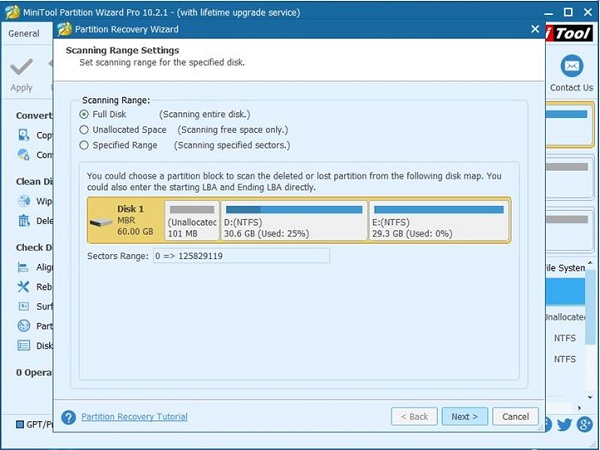
Task: Choose the Specified Range radio button
Action: coord(84,145)
